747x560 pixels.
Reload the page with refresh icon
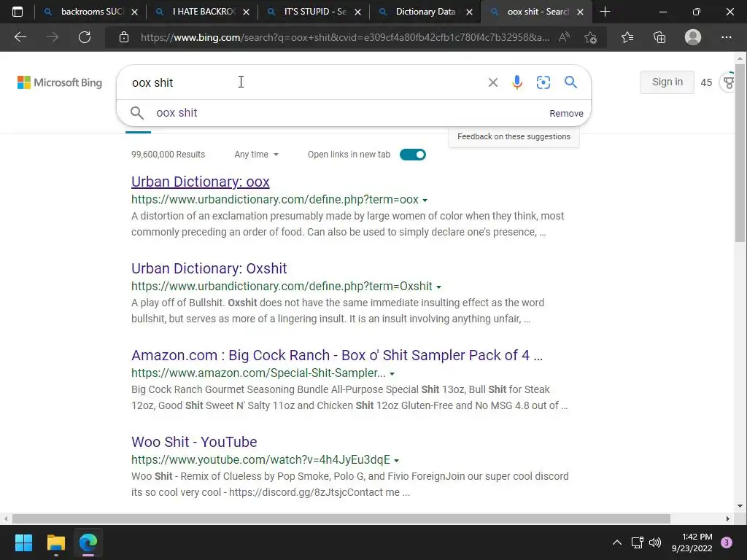tap(85, 37)
